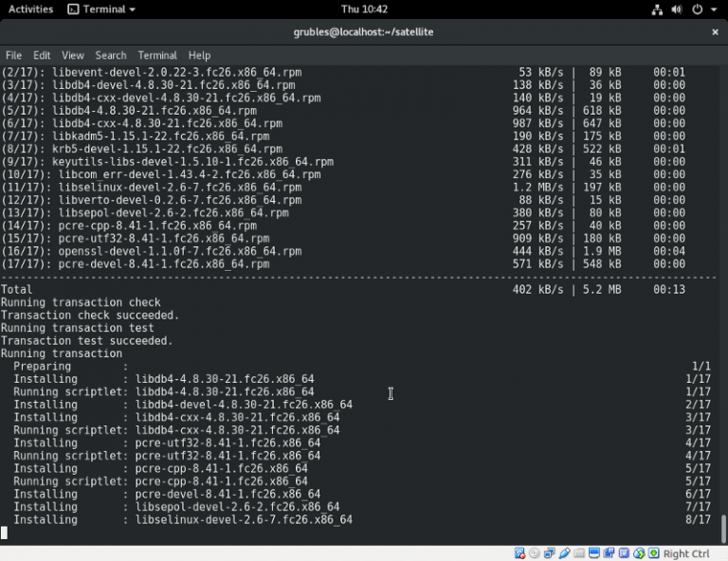Click the shared folders status icon

pyautogui.click(x=580, y=553)
